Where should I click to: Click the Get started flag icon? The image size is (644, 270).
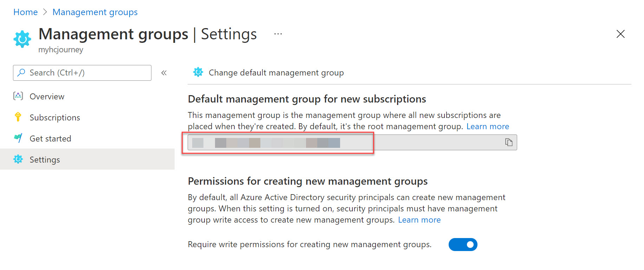(18, 138)
